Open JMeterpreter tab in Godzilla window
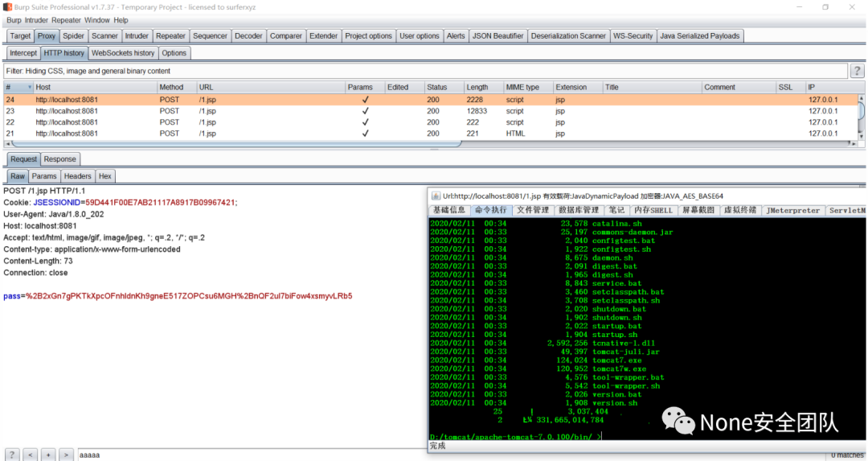 [x=792, y=211]
